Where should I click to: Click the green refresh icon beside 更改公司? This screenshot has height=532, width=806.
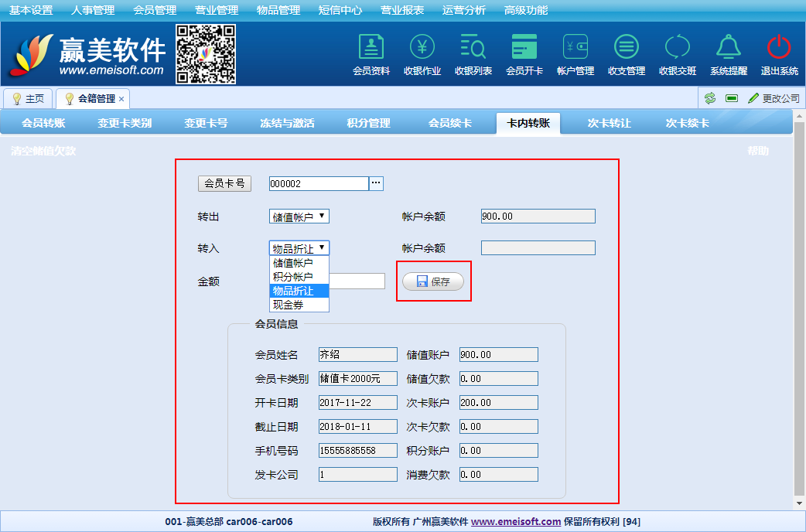click(x=709, y=98)
